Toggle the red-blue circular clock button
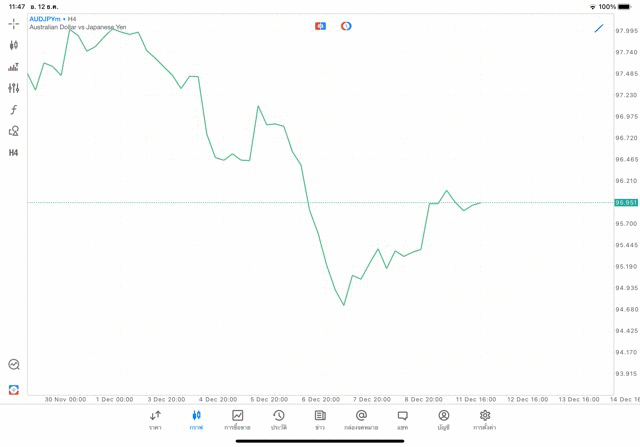The height and width of the screenshot is (447, 640). pyautogui.click(x=346, y=26)
